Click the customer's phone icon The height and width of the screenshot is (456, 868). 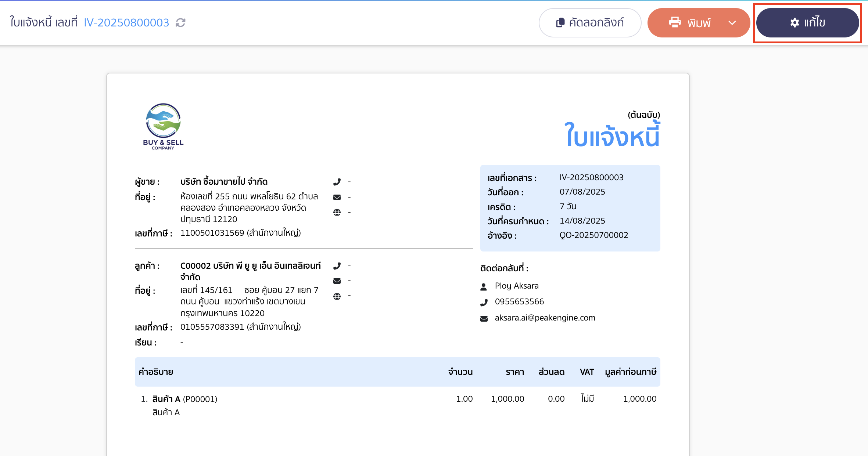coord(337,265)
